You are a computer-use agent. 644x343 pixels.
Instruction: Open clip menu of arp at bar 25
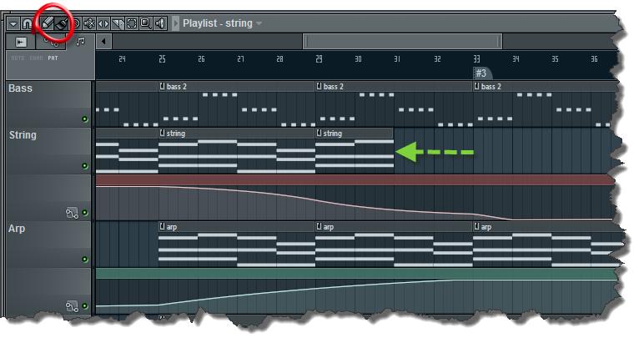[162, 227]
